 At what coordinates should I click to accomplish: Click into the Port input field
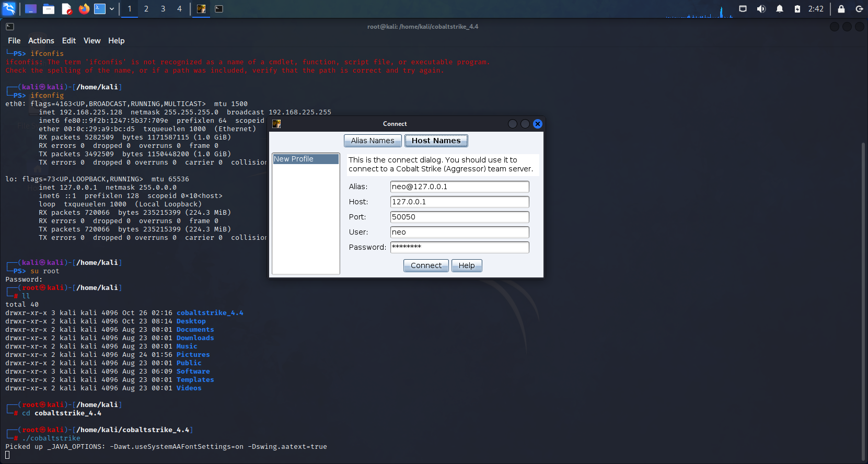pos(459,217)
